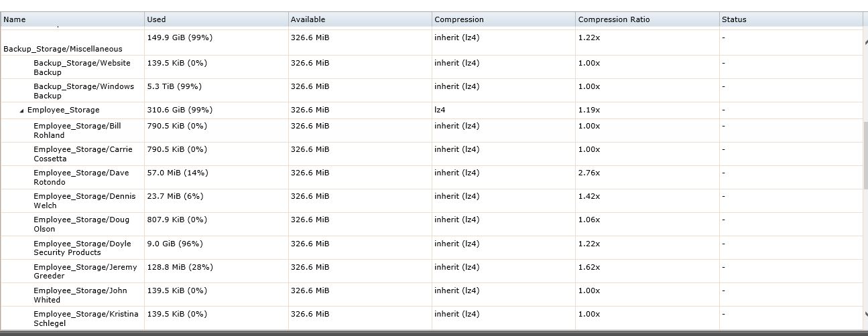868x336 pixels.
Task: Sort by the Used column header
Action: click(x=216, y=19)
